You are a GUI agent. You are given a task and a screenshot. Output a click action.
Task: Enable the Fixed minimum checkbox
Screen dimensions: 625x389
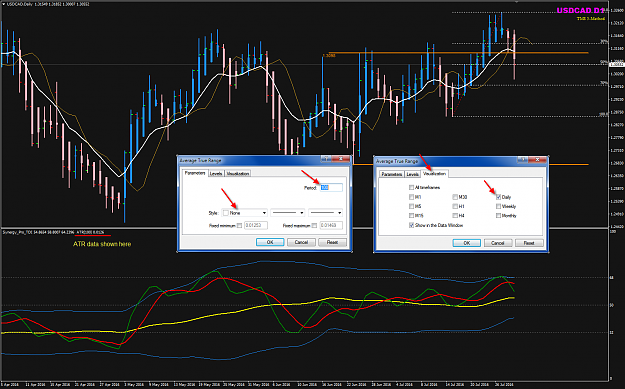tap(239, 226)
